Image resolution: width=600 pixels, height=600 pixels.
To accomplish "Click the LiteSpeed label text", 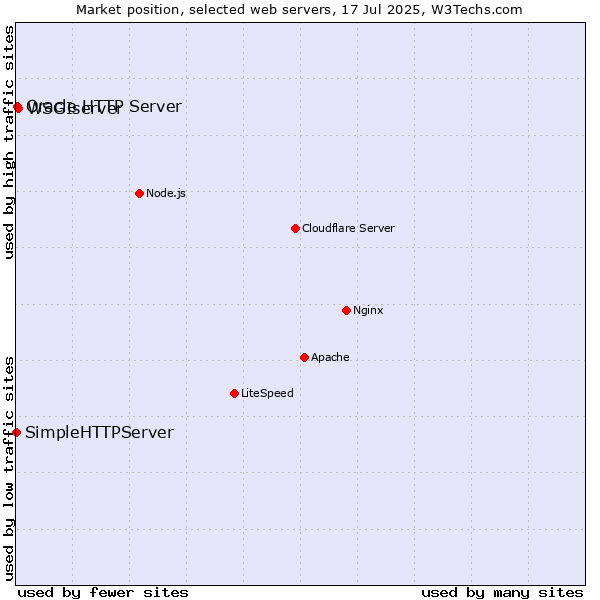I will (x=267, y=393).
